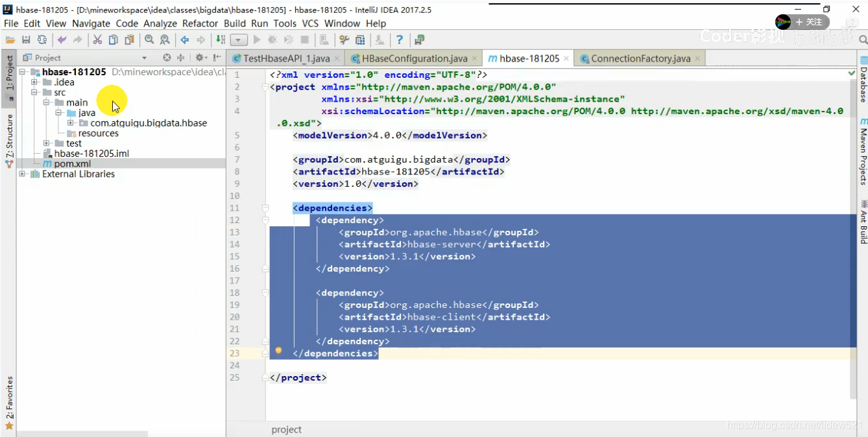The height and width of the screenshot is (437, 868).
Task: Open Ant Build side panel
Action: click(x=863, y=221)
